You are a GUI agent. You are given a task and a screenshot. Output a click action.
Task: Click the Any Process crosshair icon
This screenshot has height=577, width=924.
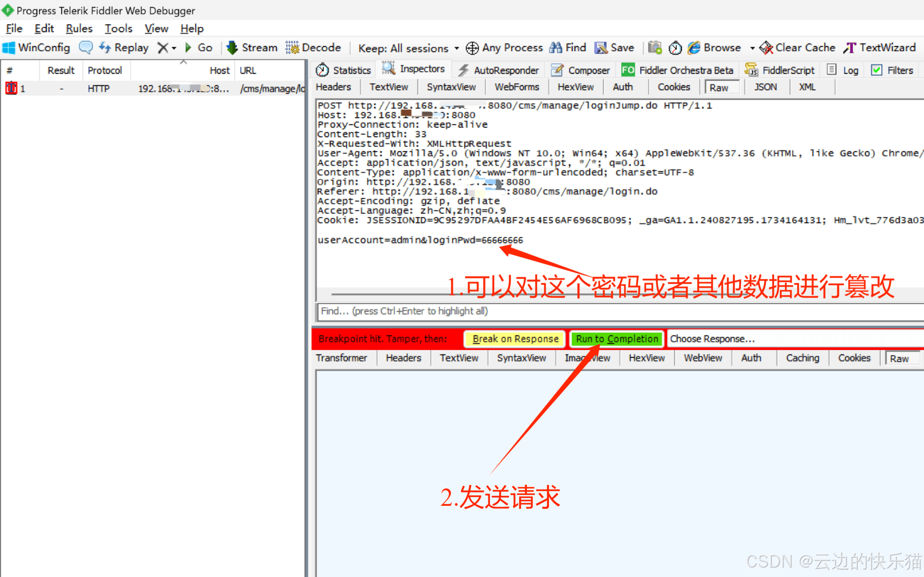pos(472,48)
